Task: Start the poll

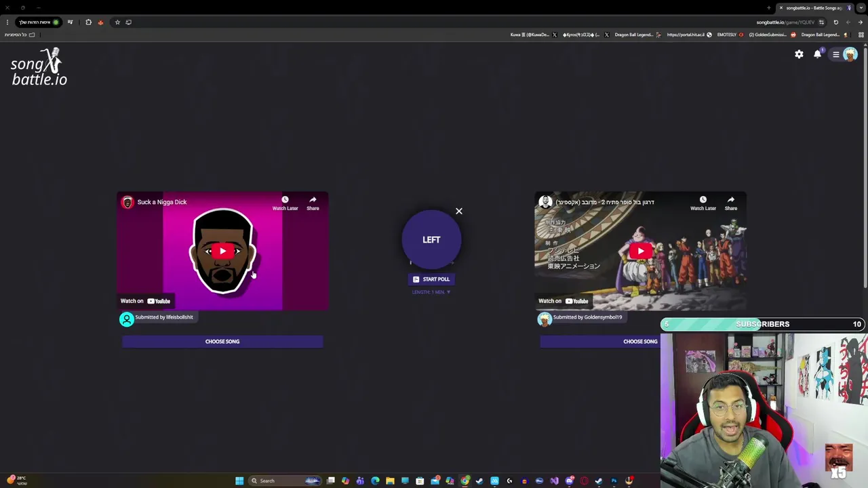Action: pos(431,279)
